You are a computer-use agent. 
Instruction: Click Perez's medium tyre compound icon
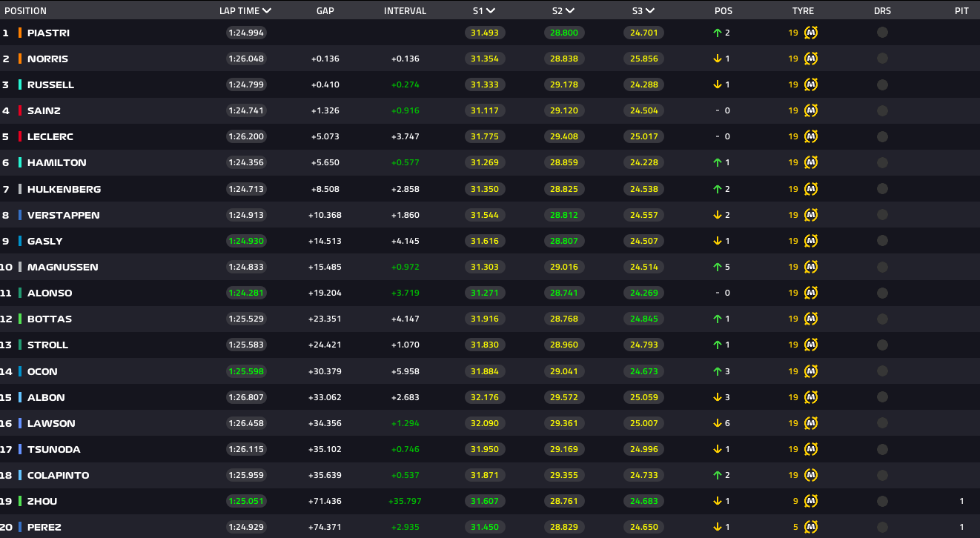pyautogui.click(x=811, y=527)
